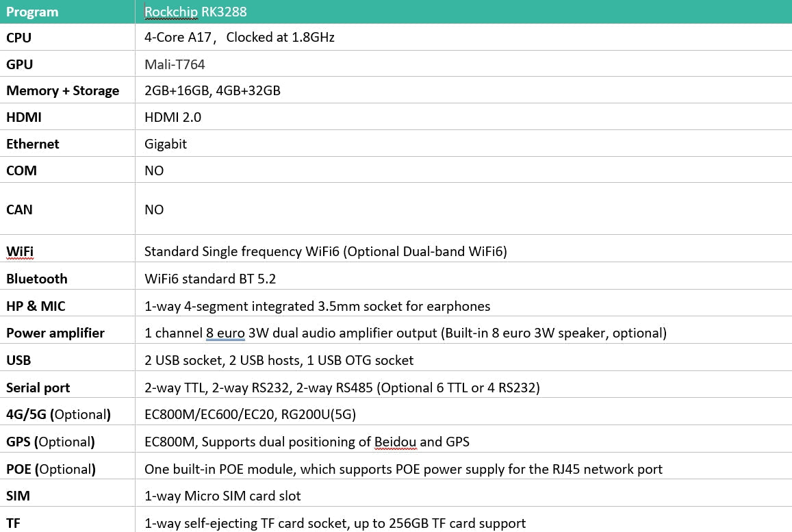Click the CPU row label

[19, 38]
